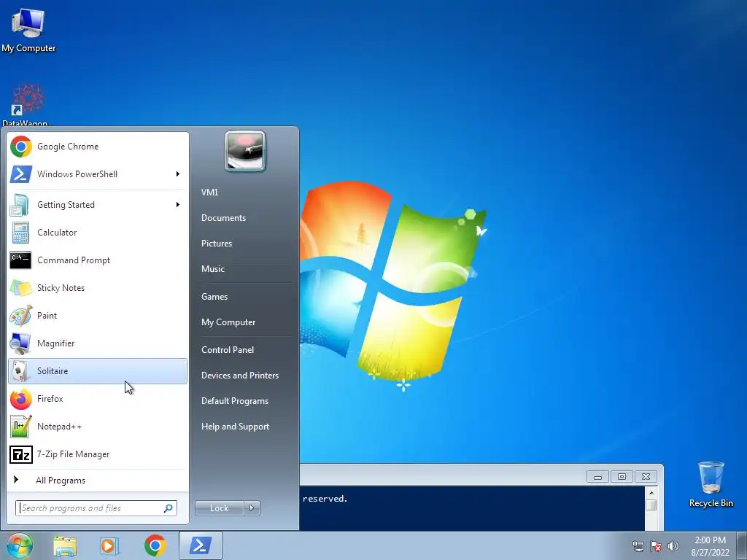Switch to PowerShell taskbar button

tap(201, 545)
